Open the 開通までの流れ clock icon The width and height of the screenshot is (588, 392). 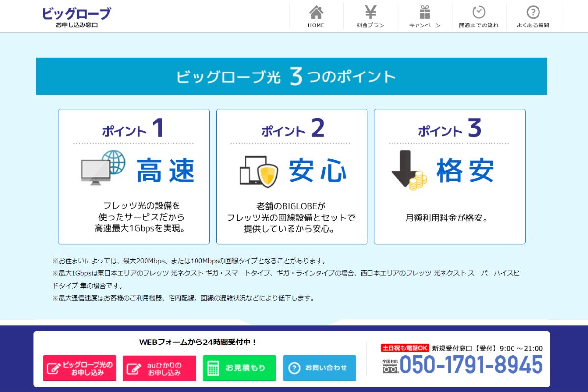[479, 12]
